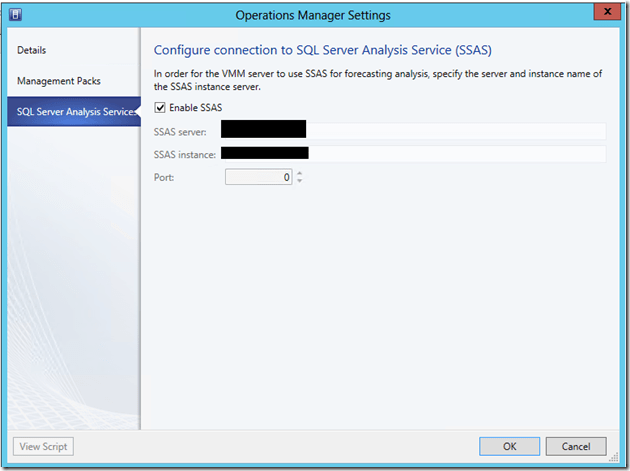Image resolution: width=630 pixels, height=471 pixels.
Task: Open the Details page
Action: point(32,50)
